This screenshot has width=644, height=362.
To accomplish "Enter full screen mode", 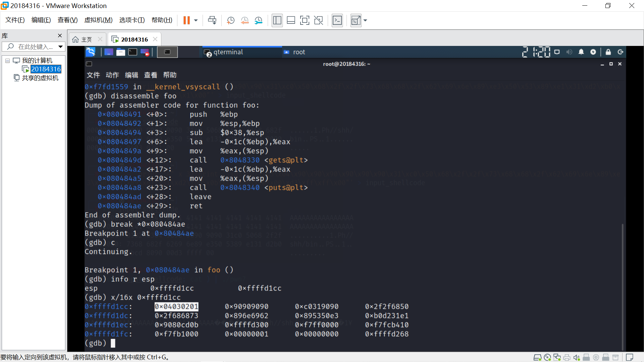I will (x=305, y=20).
